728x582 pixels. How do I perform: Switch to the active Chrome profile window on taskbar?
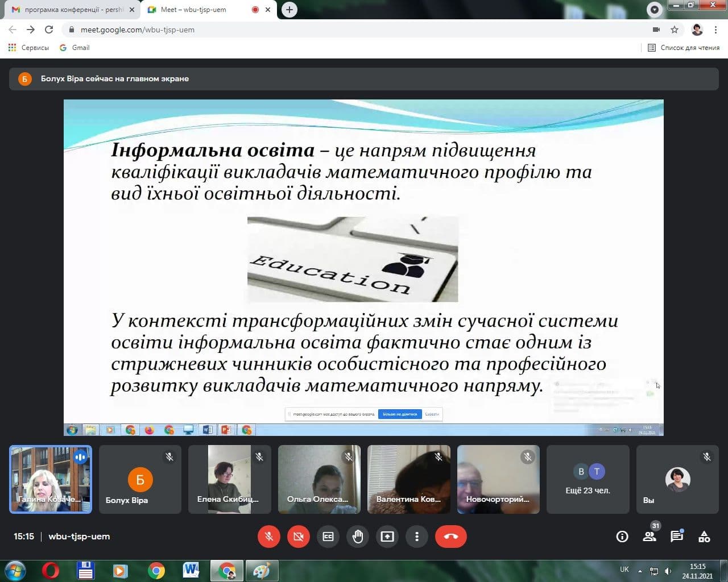coord(227,570)
